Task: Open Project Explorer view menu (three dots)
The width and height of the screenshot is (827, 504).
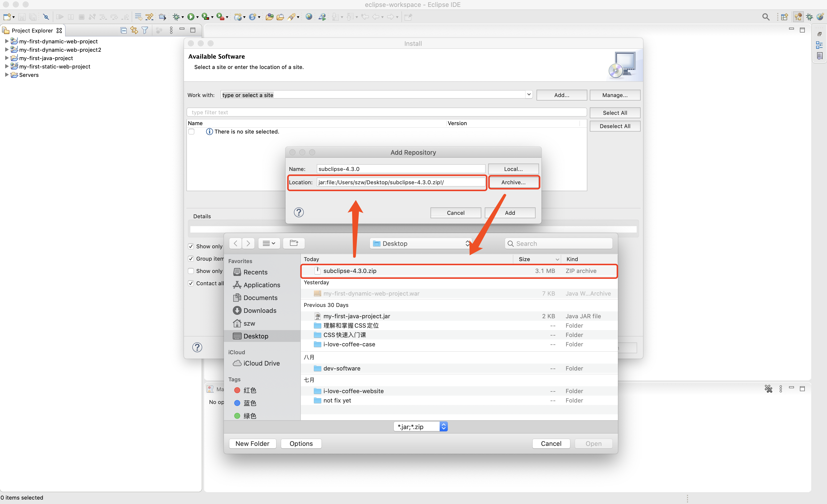Action: click(x=171, y=31)
